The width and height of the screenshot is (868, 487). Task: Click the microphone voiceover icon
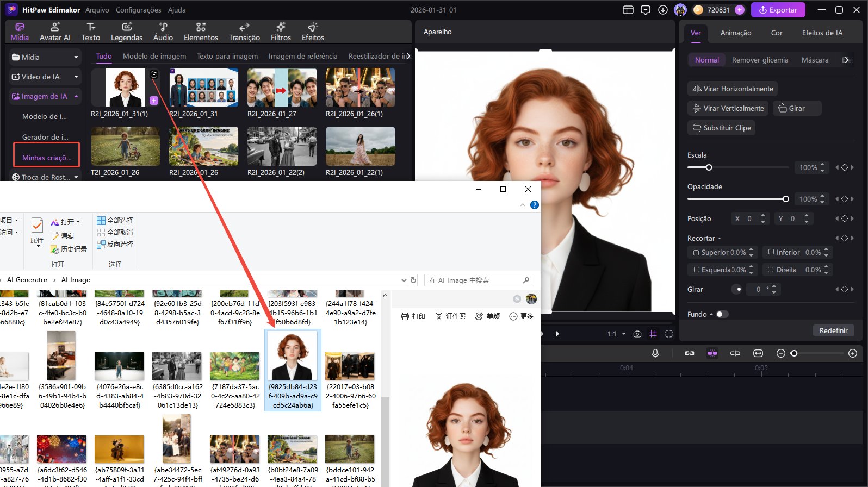pos(655,353)
